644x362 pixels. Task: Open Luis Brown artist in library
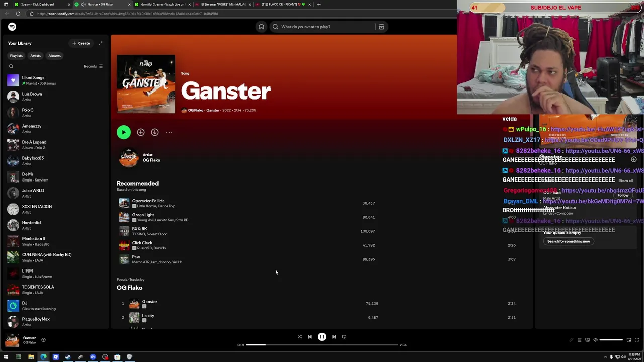coord(55,97)
